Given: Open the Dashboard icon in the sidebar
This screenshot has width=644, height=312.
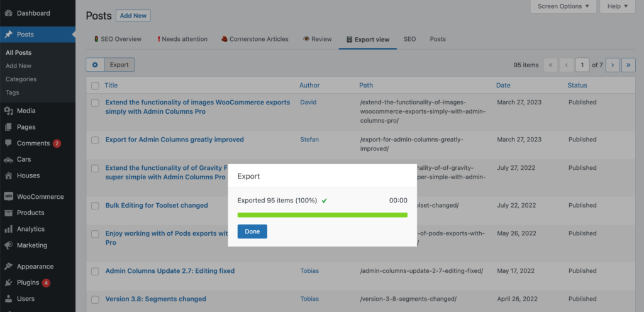Looking at the screenshot, I should (x=8, y=13).
